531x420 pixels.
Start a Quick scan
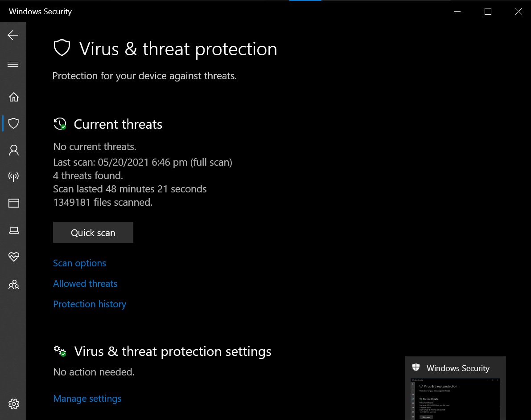[x=93, y=232]
